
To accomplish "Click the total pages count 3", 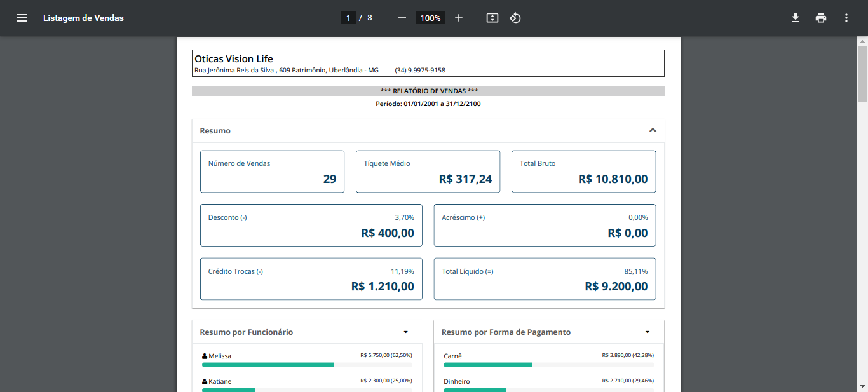I will [x=370, y=18].
